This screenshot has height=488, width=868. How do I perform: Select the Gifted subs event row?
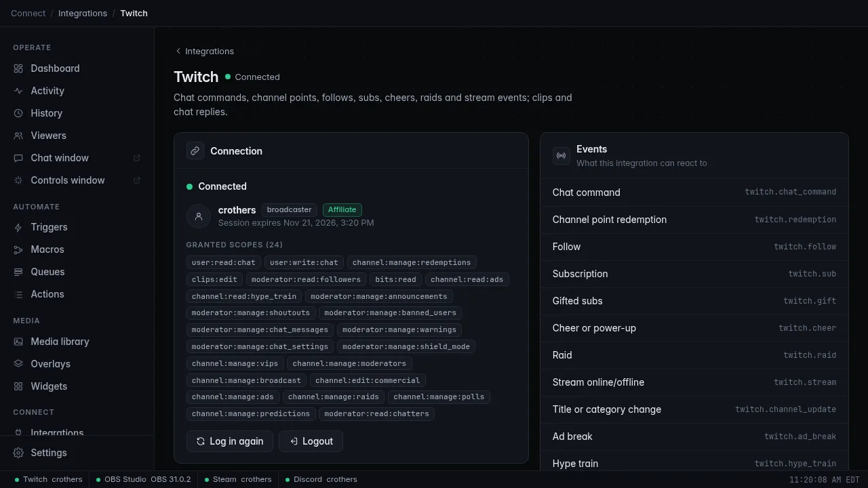[x=694, y=301]
